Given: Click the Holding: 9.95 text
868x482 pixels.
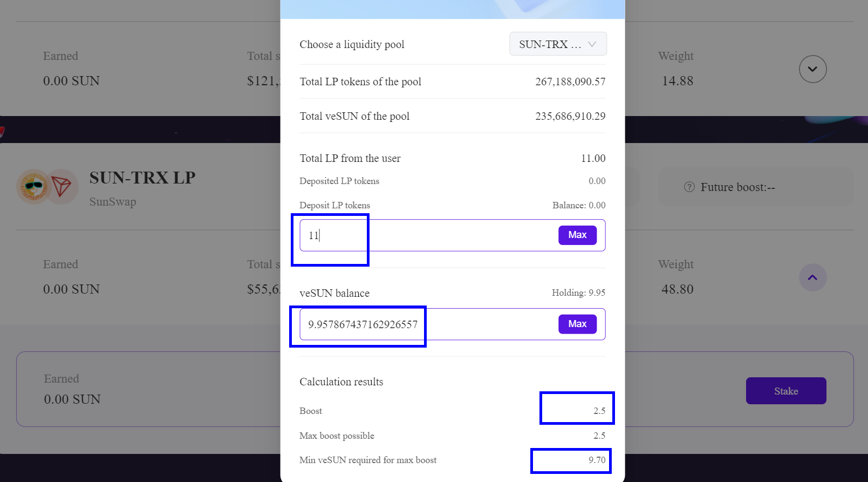Looking at the screenshot, I should click(x=578, y=293).
